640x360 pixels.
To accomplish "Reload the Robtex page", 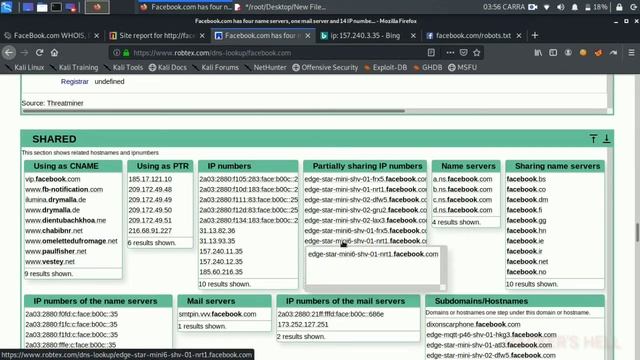I will [x=39, y=53].
